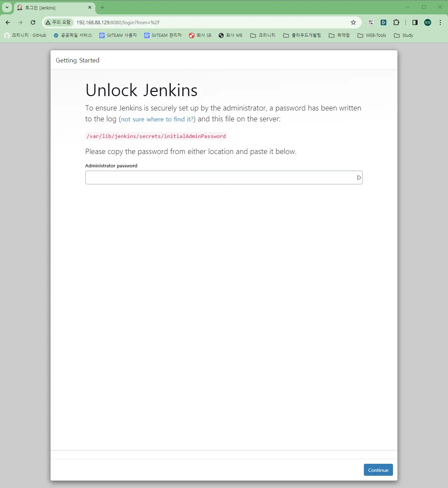The height and width of the screenshot is (488, 448).
Task: Open the 회사 SB bookmark
Action: [200, 35]
